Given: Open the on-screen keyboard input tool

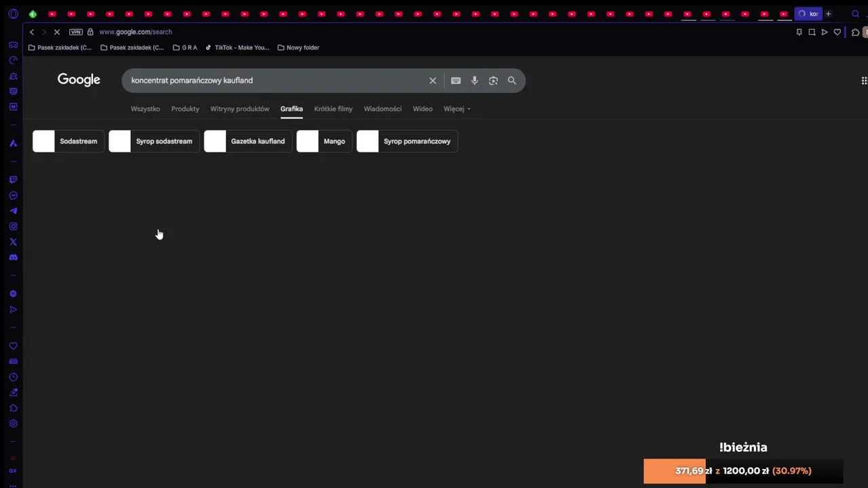Looking at the screenshot, I should click(x=456, y=81).
